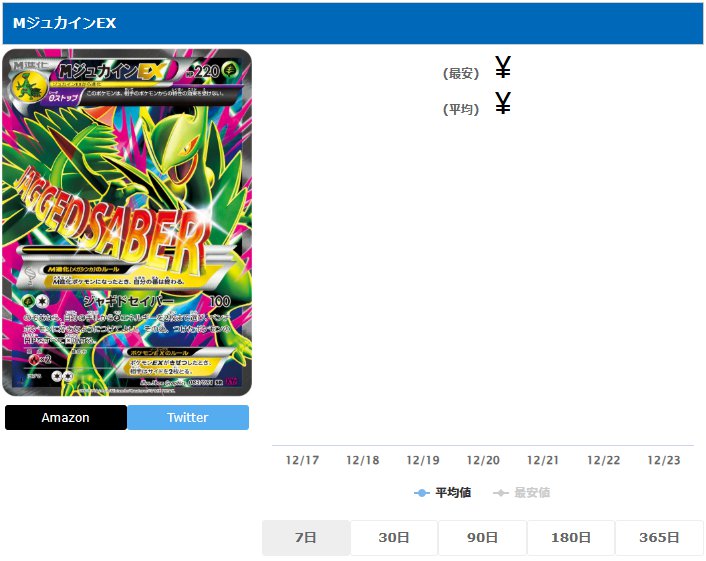Click the gray 最安値 legend marker
Image resolution: width=706 pixels, height=561 pixels.
501,493
